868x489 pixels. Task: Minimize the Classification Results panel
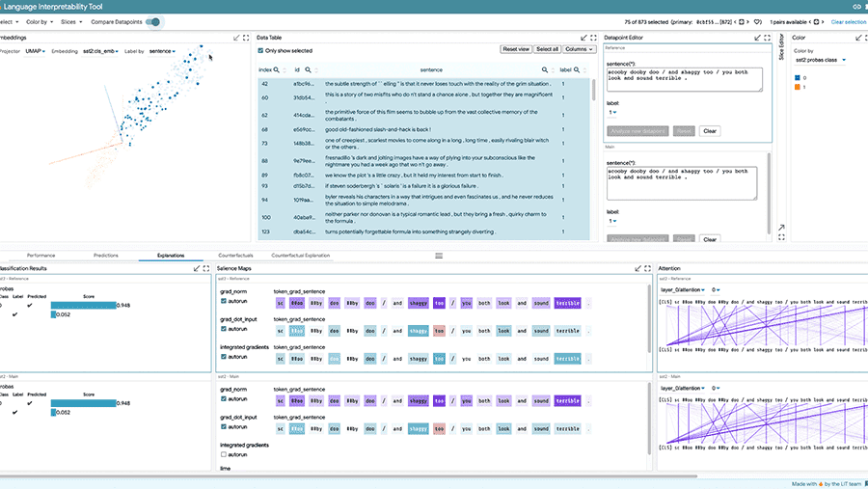pyautogui.click(x=196, y=268)
